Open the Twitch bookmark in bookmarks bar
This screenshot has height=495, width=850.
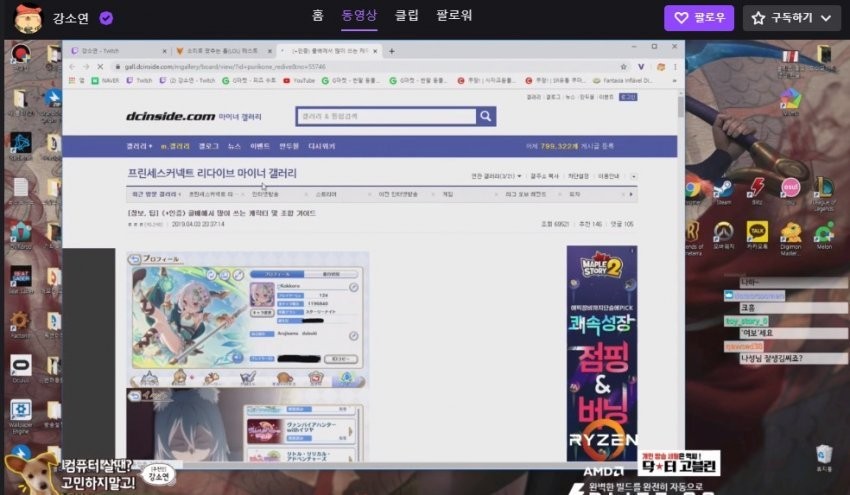[x=139, y=81]
